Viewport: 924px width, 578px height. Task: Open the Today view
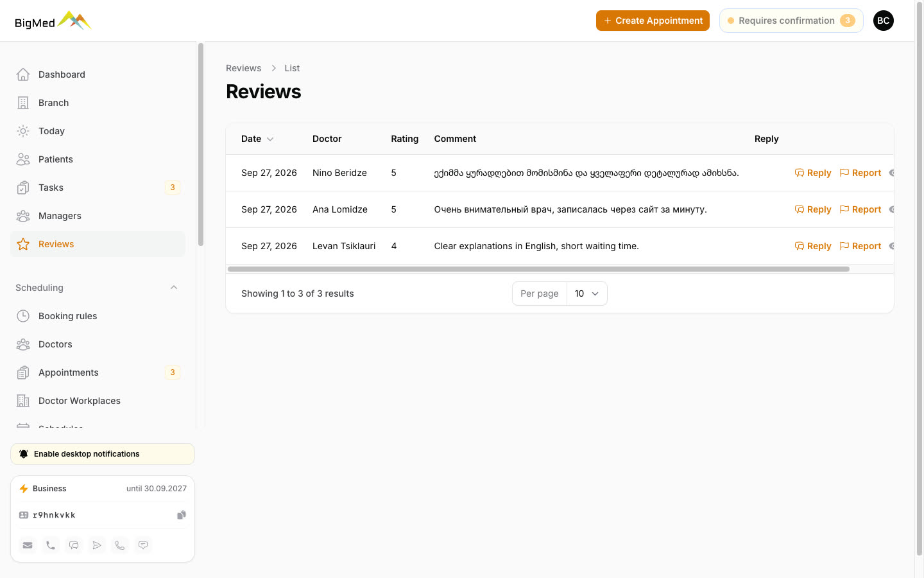pos(98,131)
